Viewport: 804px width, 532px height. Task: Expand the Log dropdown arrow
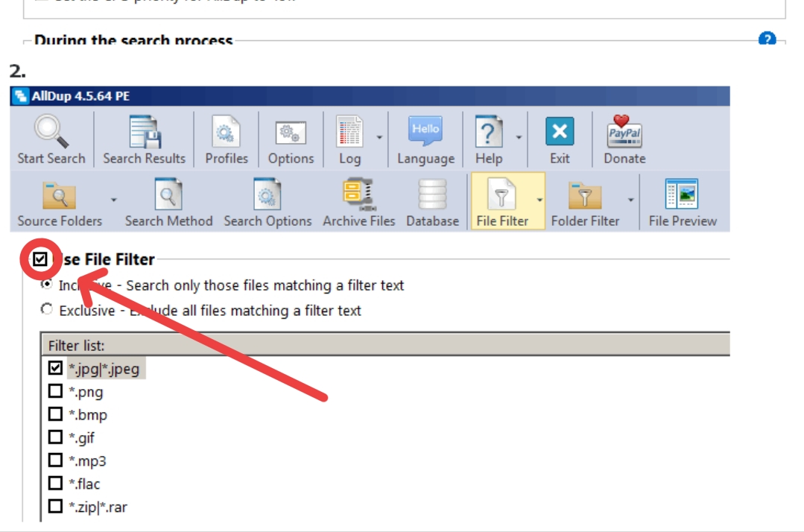click(x=379, y=138)
